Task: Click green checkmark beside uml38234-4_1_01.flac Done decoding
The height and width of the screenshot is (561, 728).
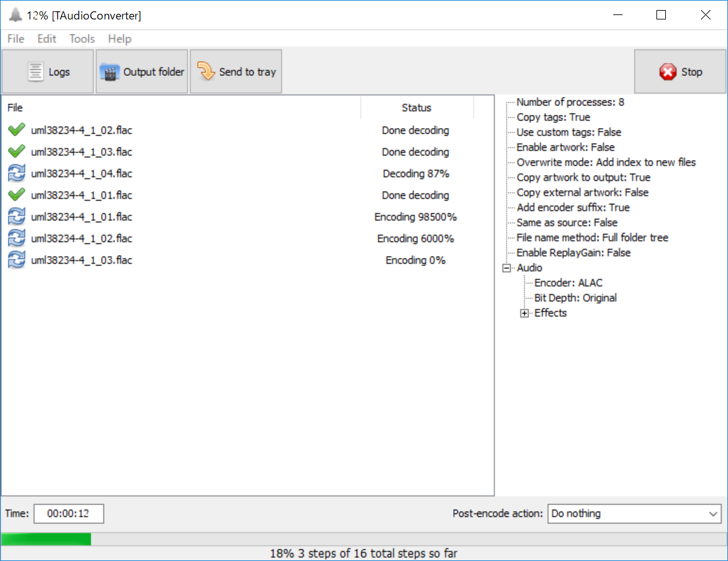Action: 16,195
